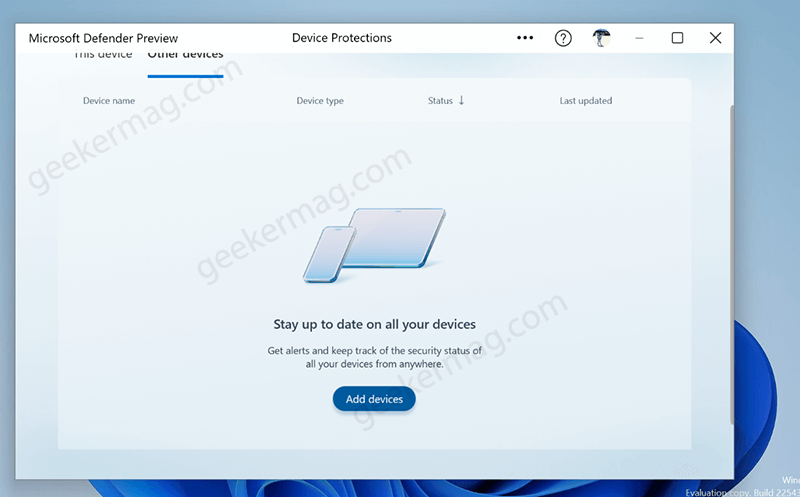Select the Other devices tab
This screenshot has height=497, width=800.
[x=185, y=56]
